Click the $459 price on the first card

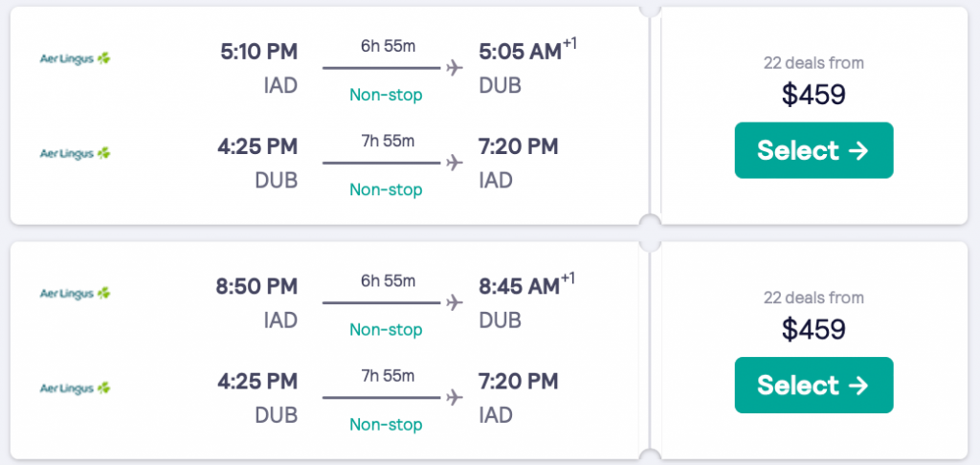click(813, 95)
